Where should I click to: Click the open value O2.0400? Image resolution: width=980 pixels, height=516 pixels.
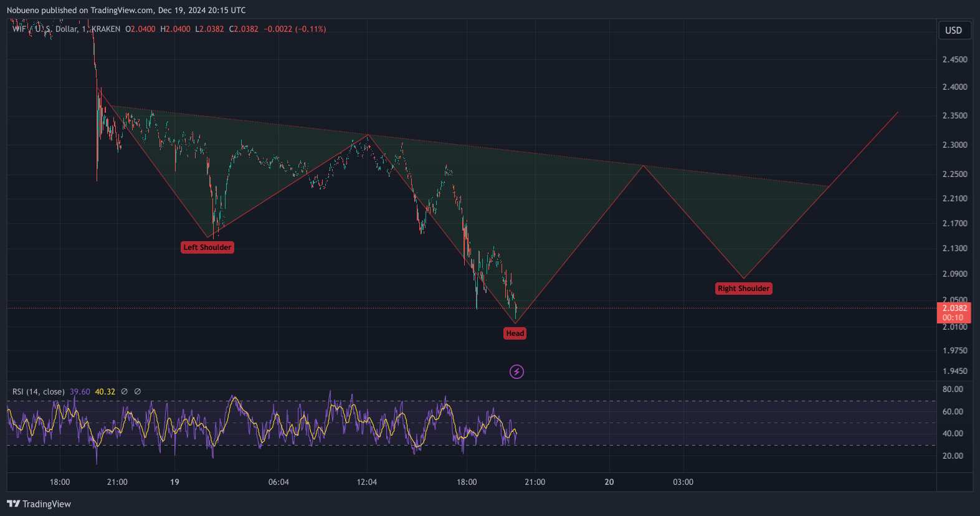[140, 29]
